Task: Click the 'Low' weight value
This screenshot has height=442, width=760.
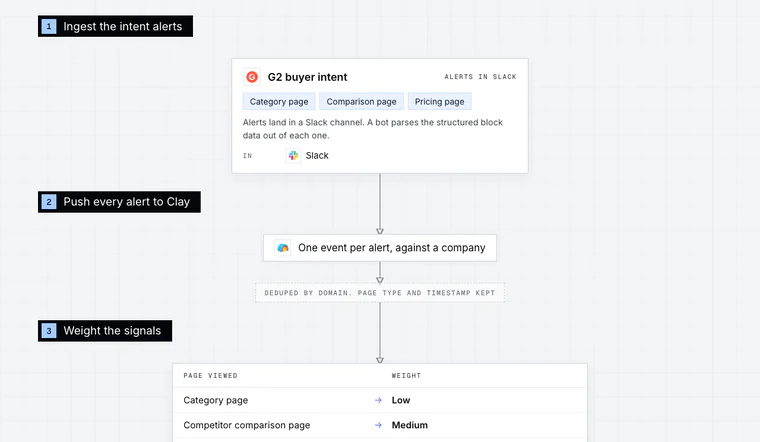Action: (x=401, y=400)
